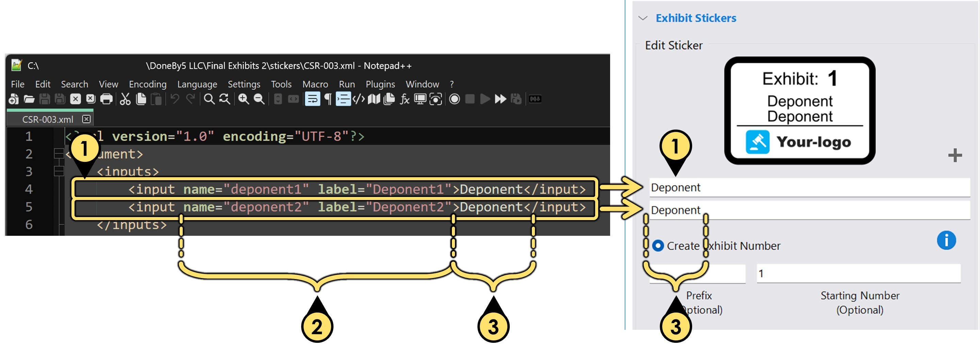
Task: Open the Find dialog magnifier icon
Action: click(x=209, y=99)
